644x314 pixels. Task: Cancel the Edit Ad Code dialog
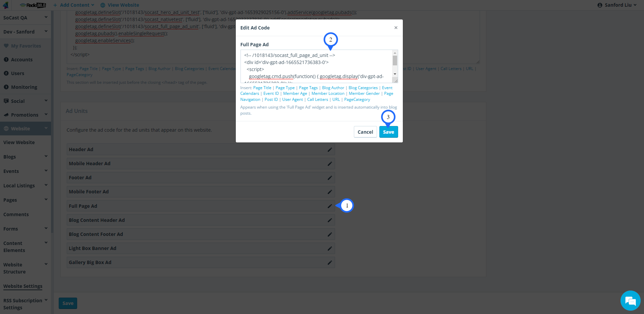click(x=365, y=132)
